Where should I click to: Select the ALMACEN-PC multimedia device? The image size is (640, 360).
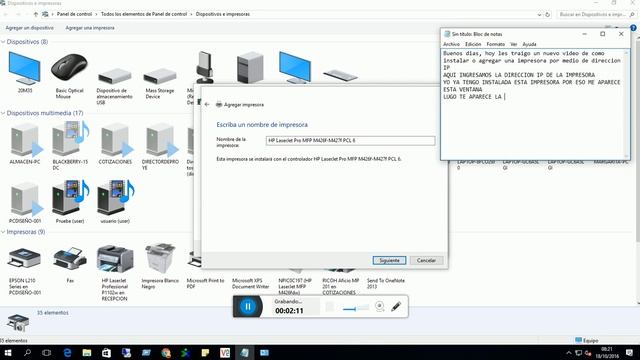click(25, 140)
